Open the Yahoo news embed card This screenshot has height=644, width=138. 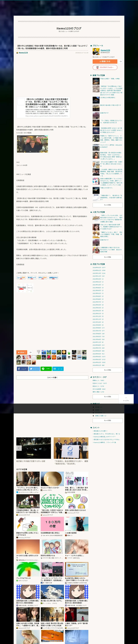[43, 108]
